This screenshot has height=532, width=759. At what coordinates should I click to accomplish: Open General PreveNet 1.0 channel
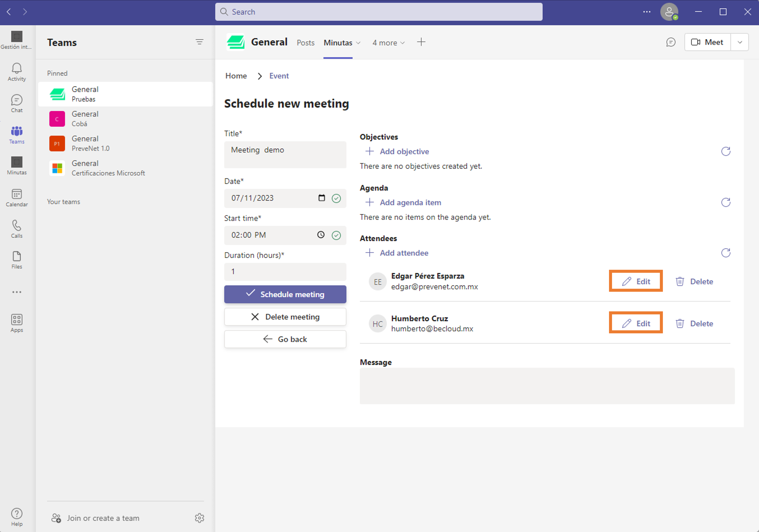pyautogui.click(x=125, y=144)
